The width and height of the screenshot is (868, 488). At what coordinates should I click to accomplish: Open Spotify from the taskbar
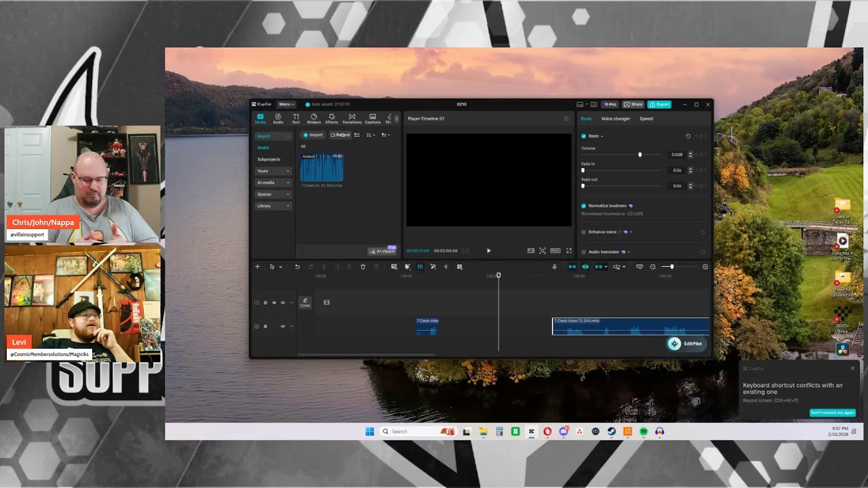tap(644, 432)
